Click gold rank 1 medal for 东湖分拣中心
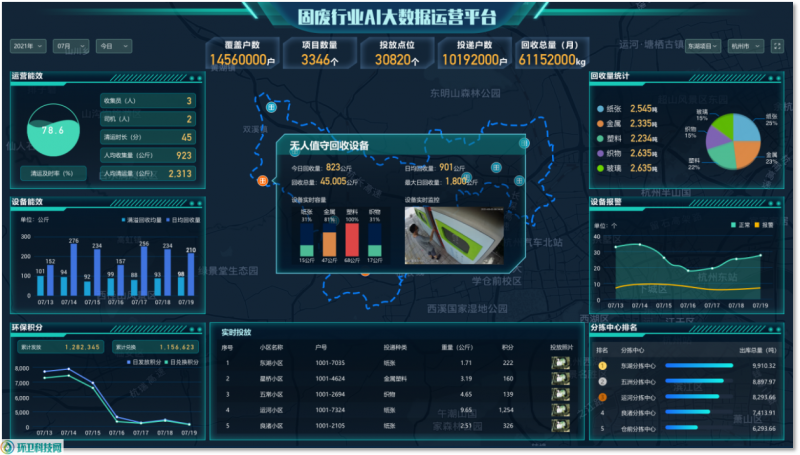Screen dimensions: 800x455 [602, 366]
